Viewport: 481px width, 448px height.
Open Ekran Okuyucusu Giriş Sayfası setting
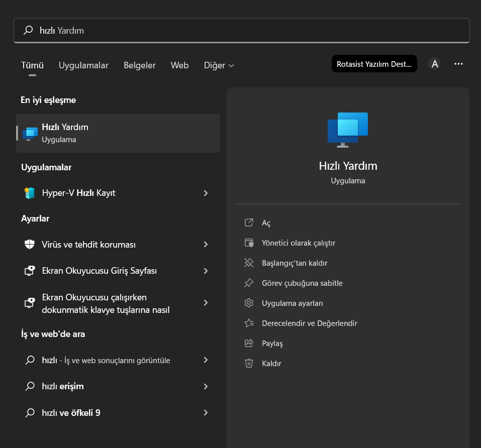pyautogui.click(x=118, y=271)
